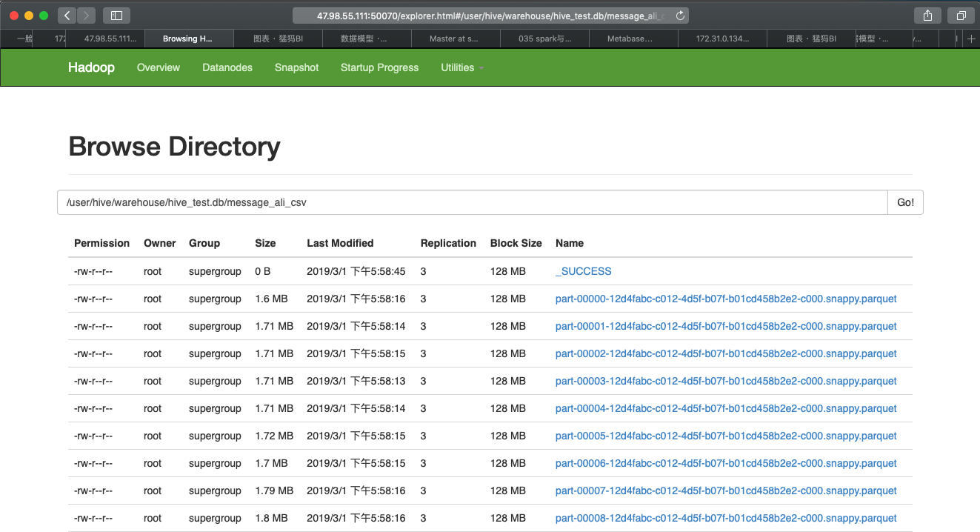Open the part-00000 snappy.parquet file
Screen dimensions: 980x532
[726, 299]
